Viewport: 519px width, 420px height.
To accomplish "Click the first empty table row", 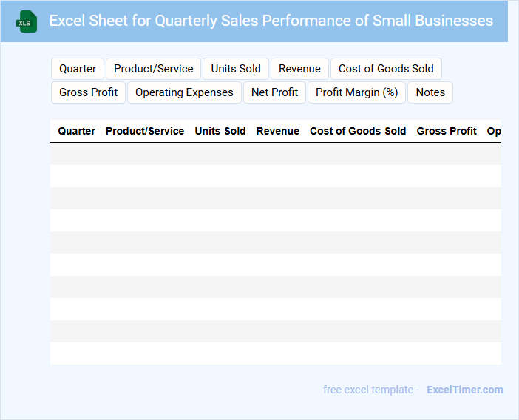I will click(275, 154).
